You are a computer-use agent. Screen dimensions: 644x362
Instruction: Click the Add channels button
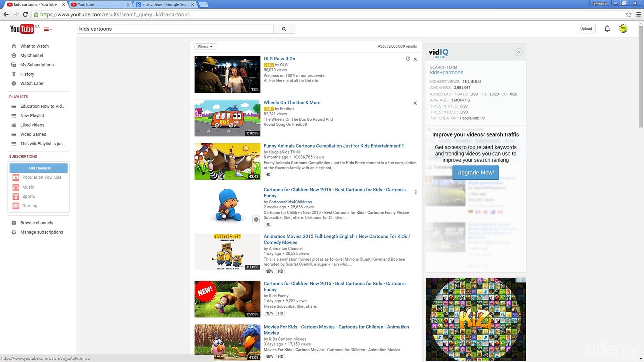pos(39,168)
